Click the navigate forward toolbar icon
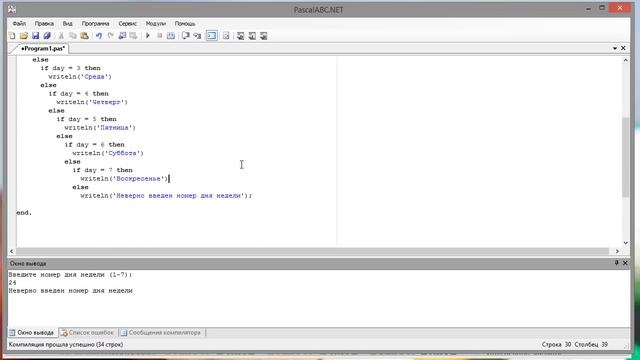Image resolution: width=640 pixels, height=360 pixels. point(133,36)
